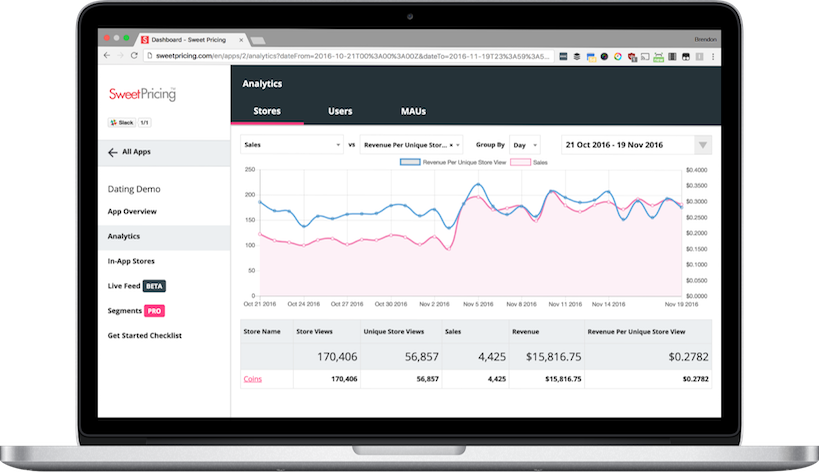The width and height of the screenshot is (819, 472).
Task: Open App Overview in the sidebar
Action: 132,211
